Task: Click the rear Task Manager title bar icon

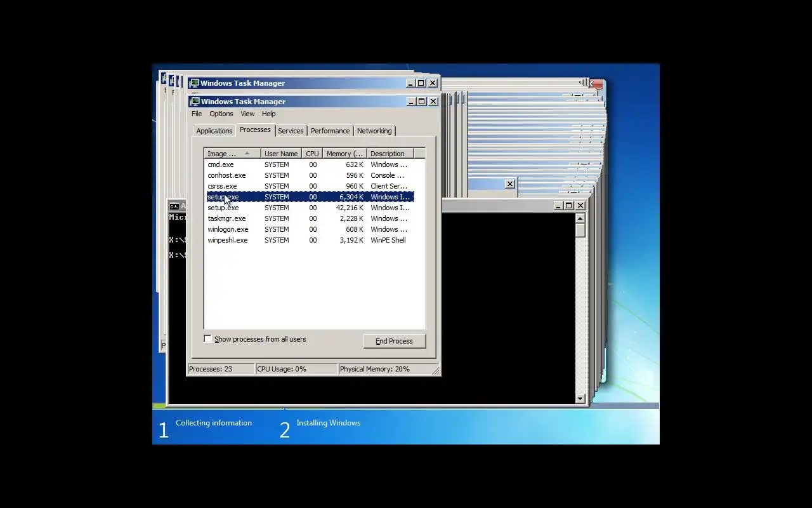Action: [194, 83]
